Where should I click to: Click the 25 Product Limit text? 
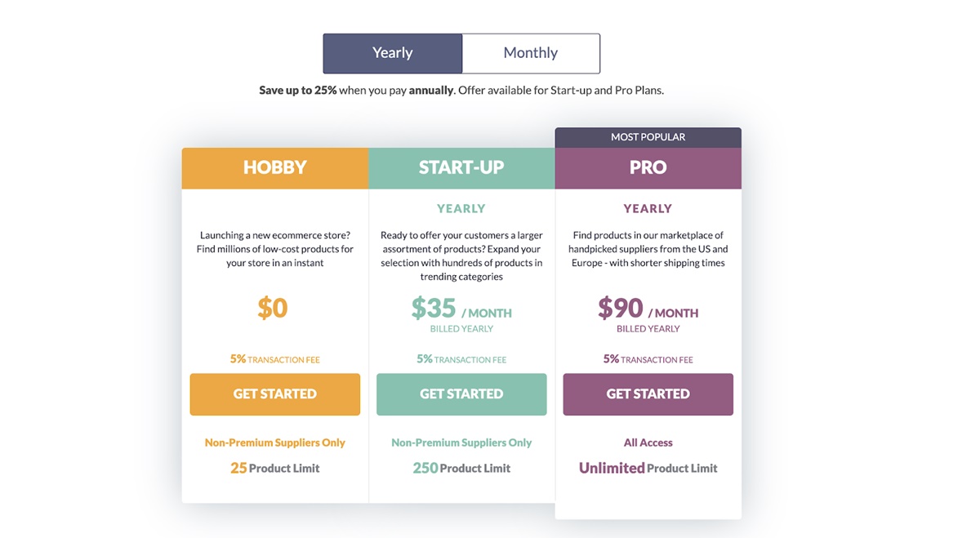click(x=275, y=468)
